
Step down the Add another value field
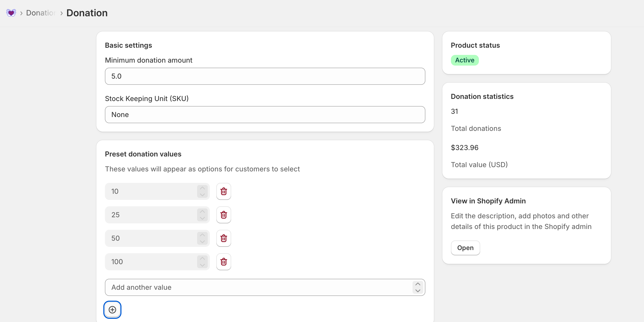[x=418, y=291]
